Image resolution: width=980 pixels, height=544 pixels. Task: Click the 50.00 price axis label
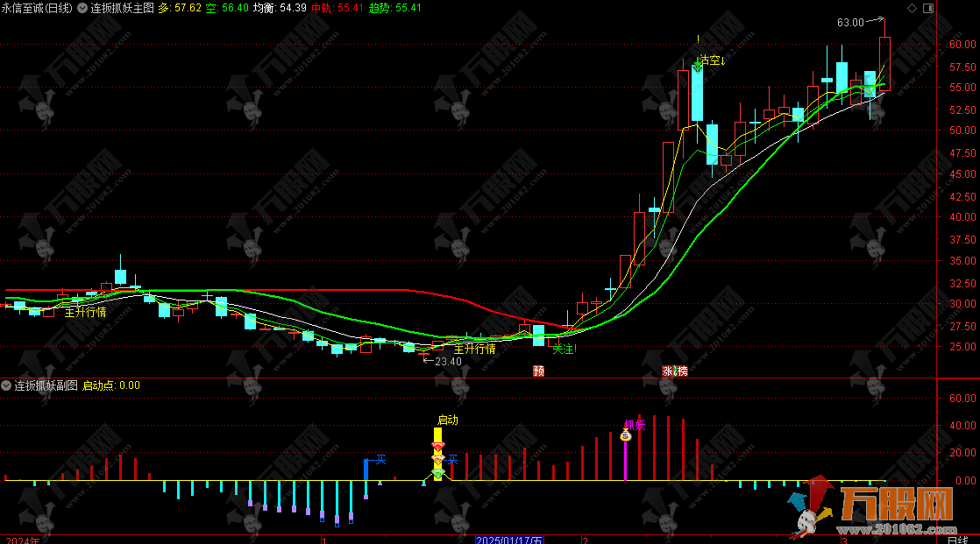[962, 131]
